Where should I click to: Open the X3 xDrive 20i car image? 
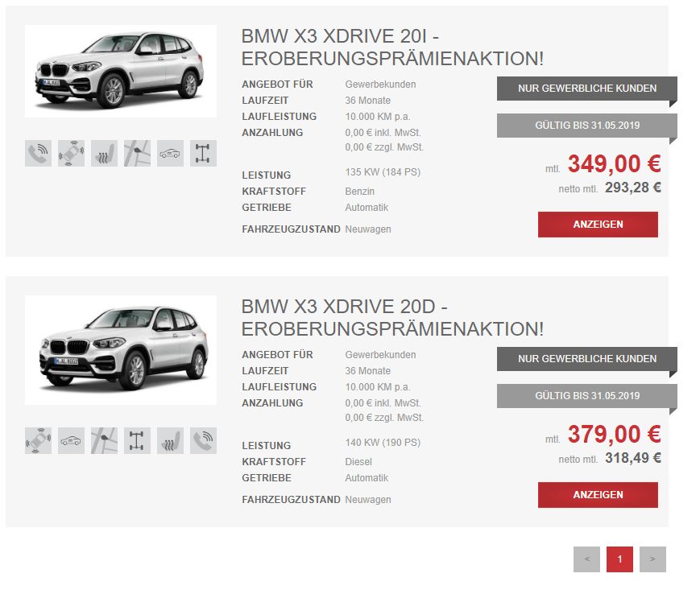point(121,72)
